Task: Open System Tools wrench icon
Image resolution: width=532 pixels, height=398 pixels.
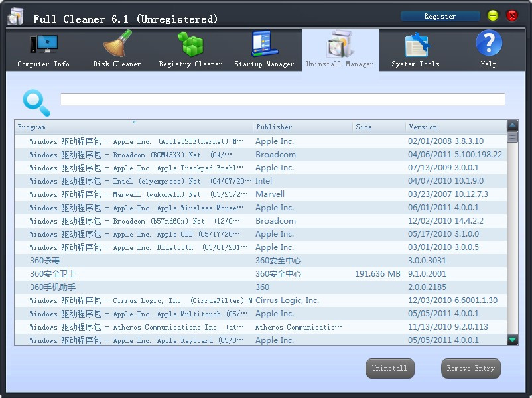Action: tap(417, 44)
